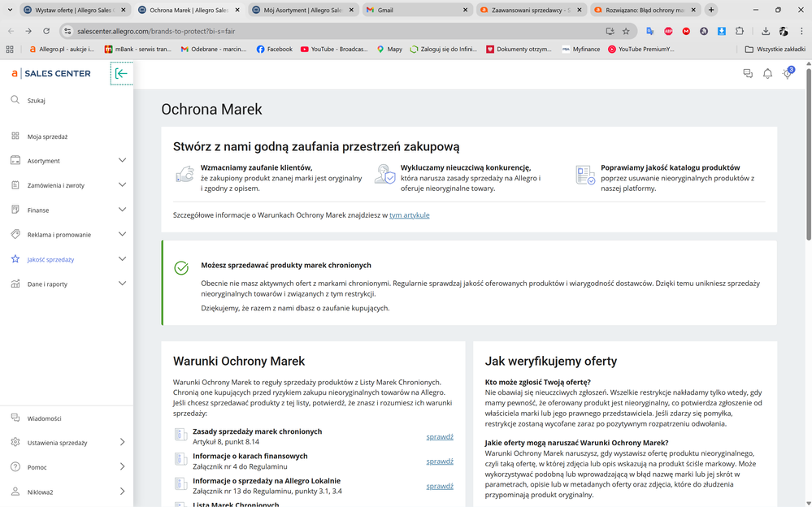Close the Gmail tab
The image size is (812, 507).
465,10
